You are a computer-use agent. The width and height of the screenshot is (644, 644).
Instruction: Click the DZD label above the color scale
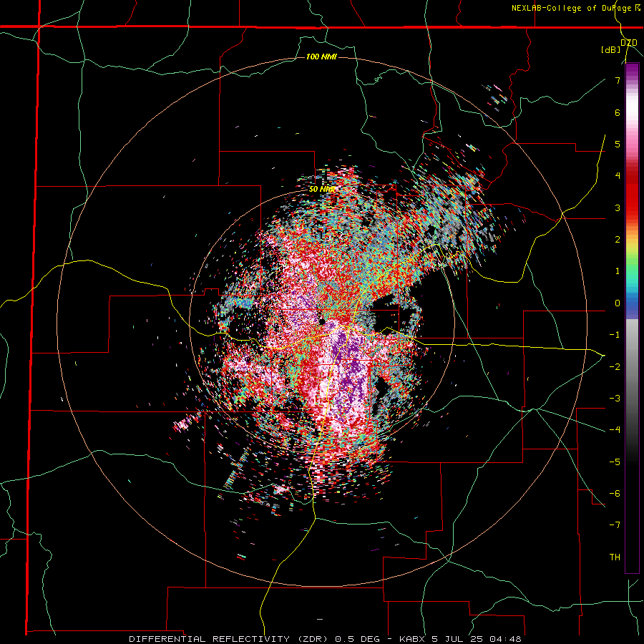628,43
